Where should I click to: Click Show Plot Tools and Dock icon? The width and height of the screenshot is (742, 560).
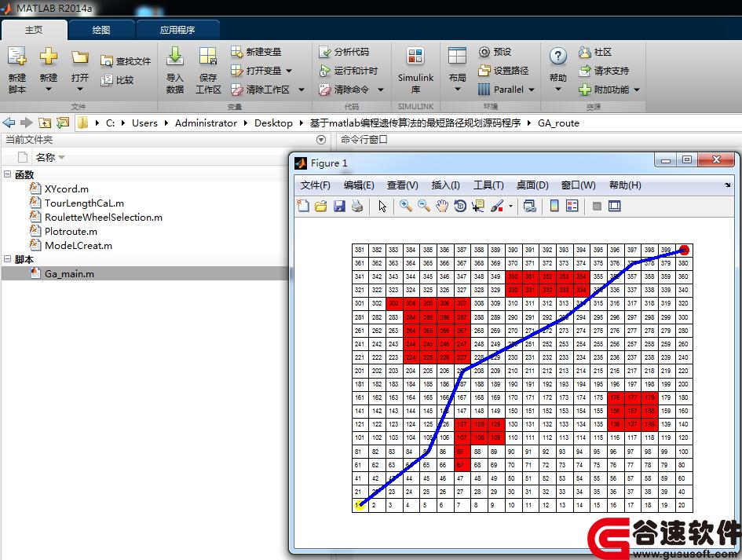615,206
